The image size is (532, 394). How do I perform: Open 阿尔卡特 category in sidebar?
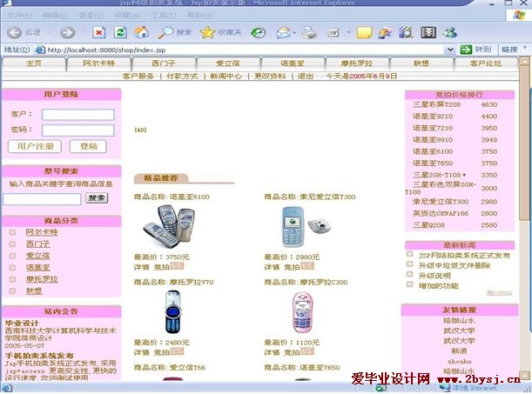[x=42, y=232]
